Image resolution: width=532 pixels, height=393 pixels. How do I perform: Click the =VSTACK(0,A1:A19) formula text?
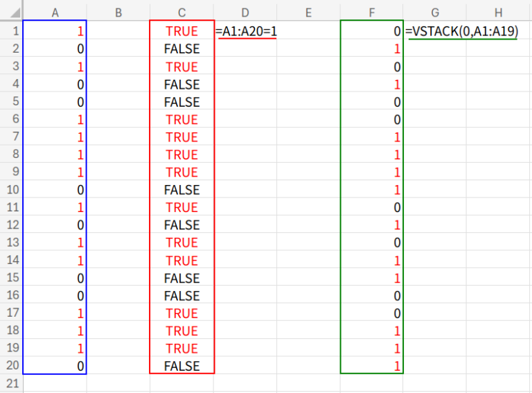pyautogui.click(x=462, y=31)
